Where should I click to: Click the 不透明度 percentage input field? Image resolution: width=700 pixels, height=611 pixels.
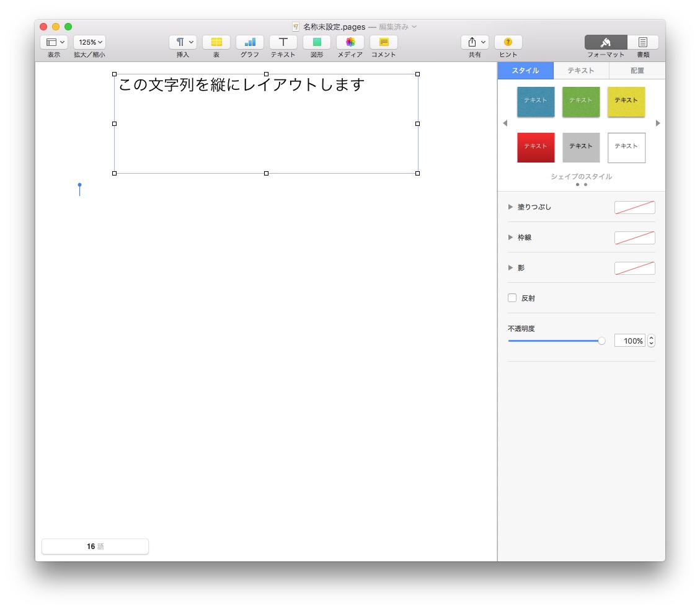click(629, 341)
